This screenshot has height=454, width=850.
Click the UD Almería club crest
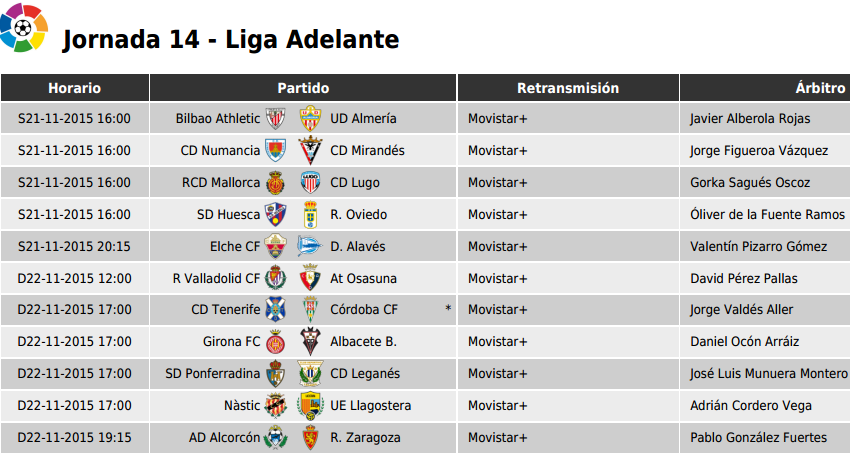pyautogui.click(x=310, y=118)
